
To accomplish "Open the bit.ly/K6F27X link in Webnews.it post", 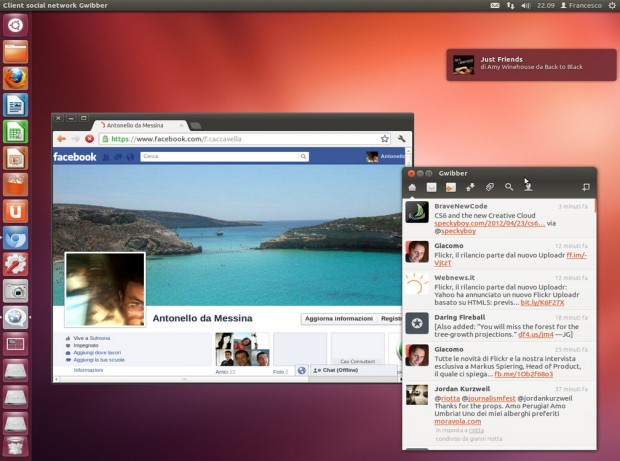I will point(542,302).
